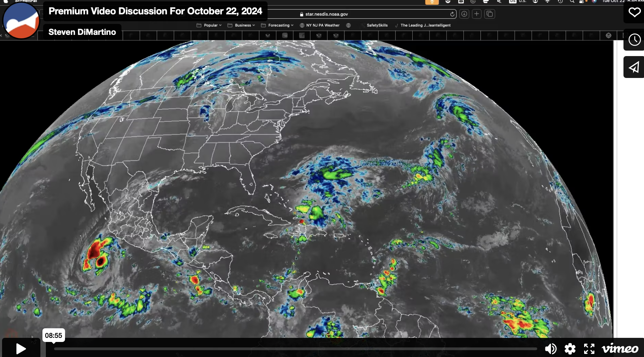644x357 pixels.
Task: Mute the video with the speaker icon
Action: point(551,349)
